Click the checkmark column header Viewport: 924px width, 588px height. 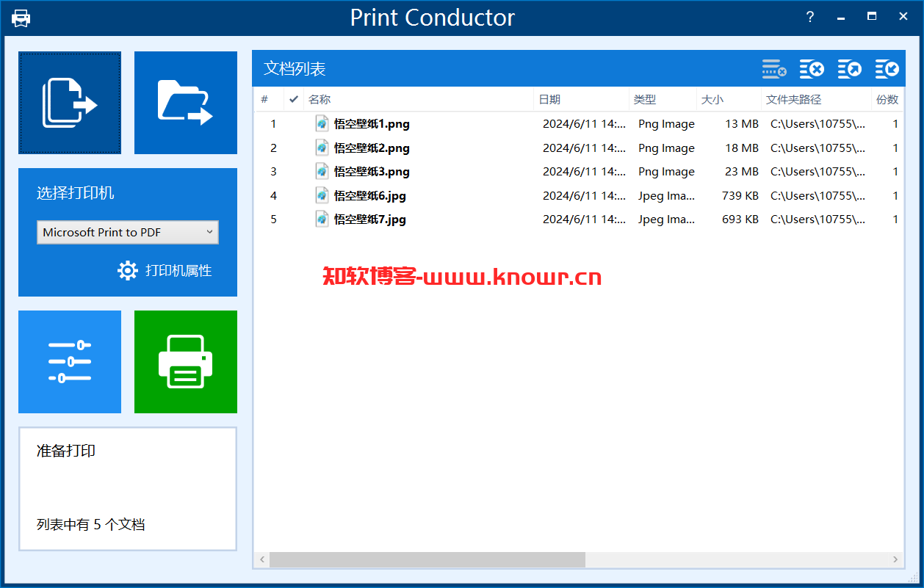click(x=294, y=99)
